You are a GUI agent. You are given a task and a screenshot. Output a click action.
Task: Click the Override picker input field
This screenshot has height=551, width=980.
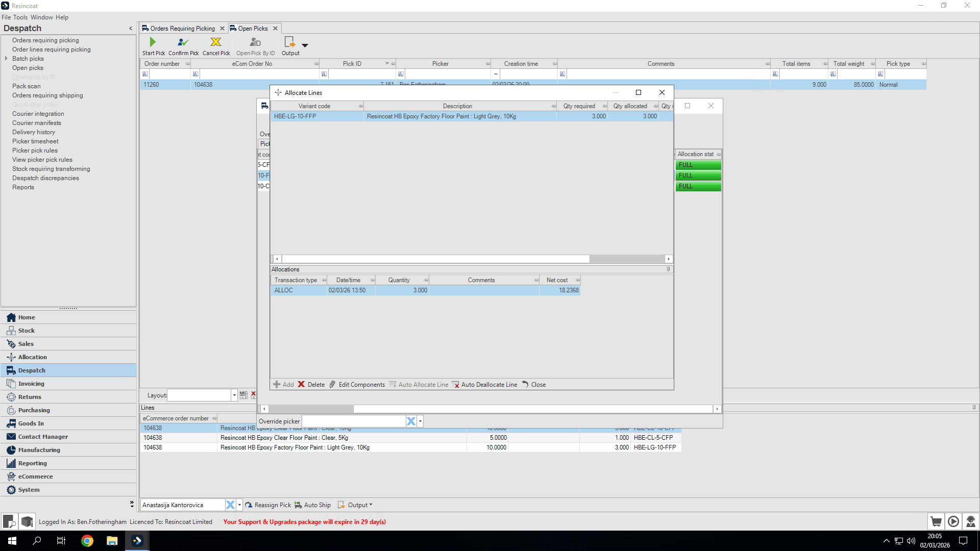point(354,421)
